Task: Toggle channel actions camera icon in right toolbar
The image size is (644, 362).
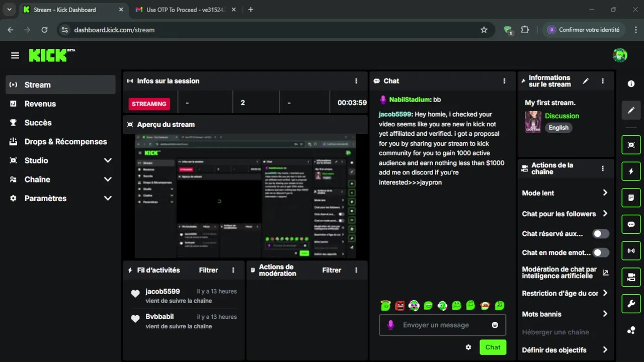Action: point(631,277)
